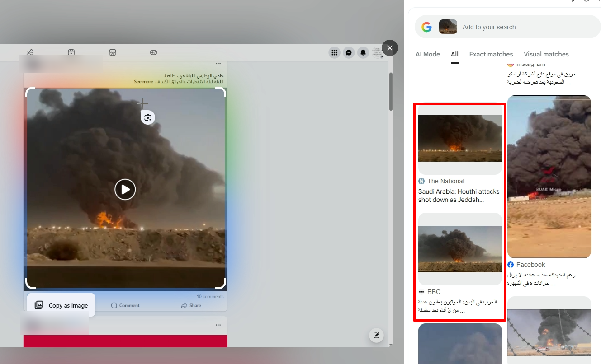Click the new message compose icon
The width and height of the screenshot is (601, 364).
(x=376, y=335)
